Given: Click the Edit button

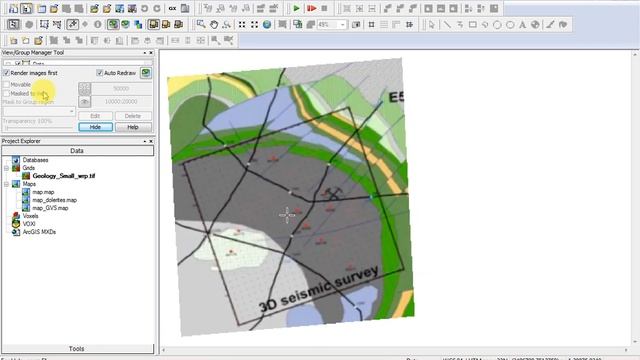Looking at the screenshot, I should [x=95, y=116].
